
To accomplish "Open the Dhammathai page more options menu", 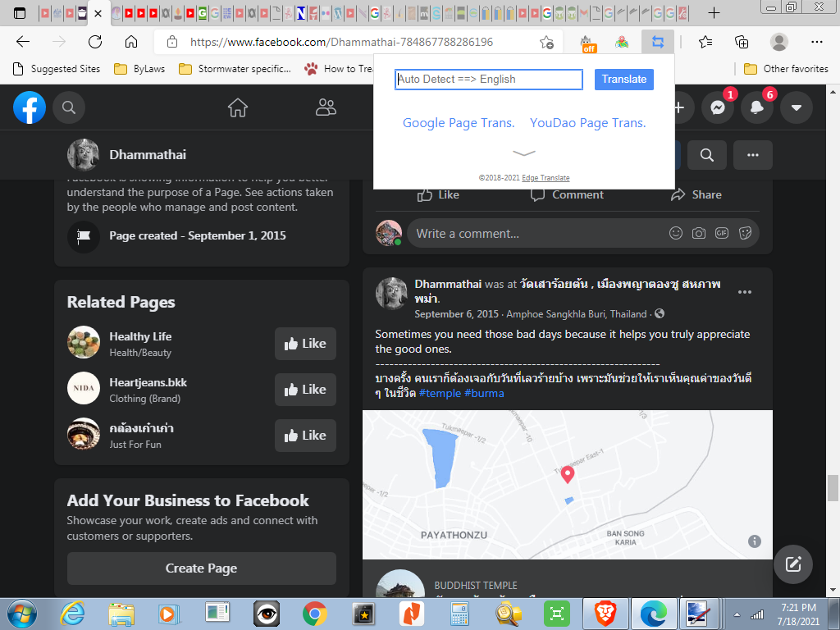I will click(753, 155).
